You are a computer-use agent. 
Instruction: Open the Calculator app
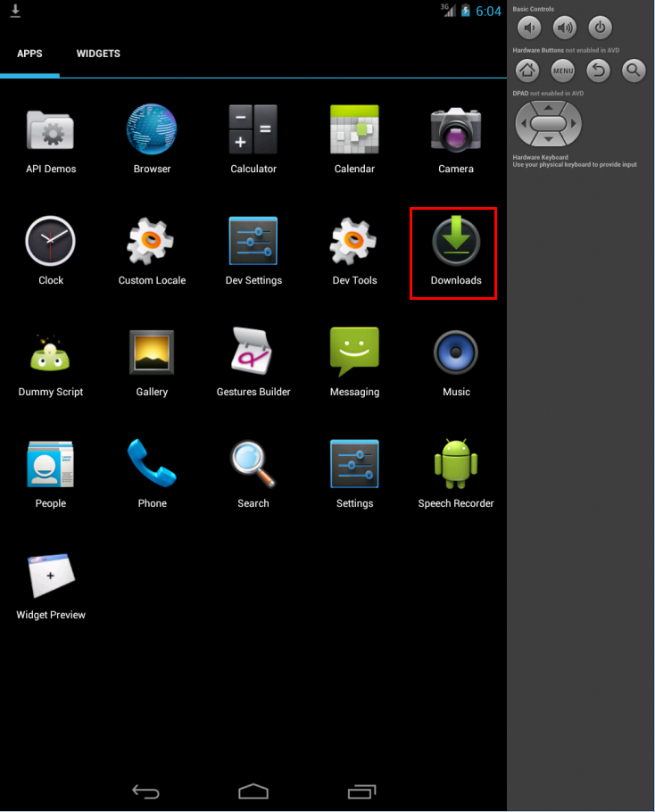pos(253,140)
